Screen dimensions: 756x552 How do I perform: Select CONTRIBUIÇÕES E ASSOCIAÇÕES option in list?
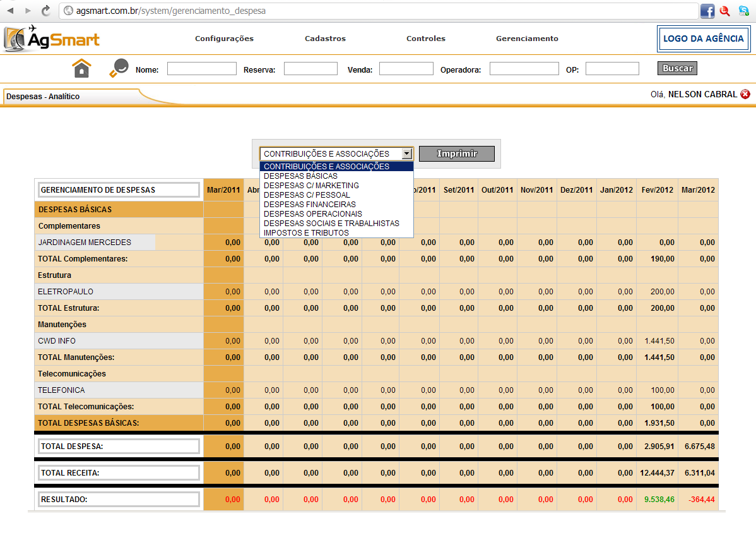click(x=336, y=167)
